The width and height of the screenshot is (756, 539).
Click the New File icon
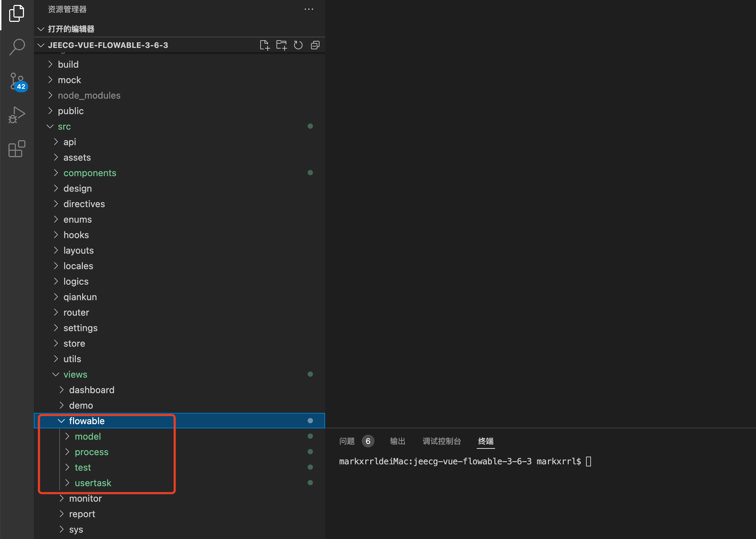[x=264, y=45]
